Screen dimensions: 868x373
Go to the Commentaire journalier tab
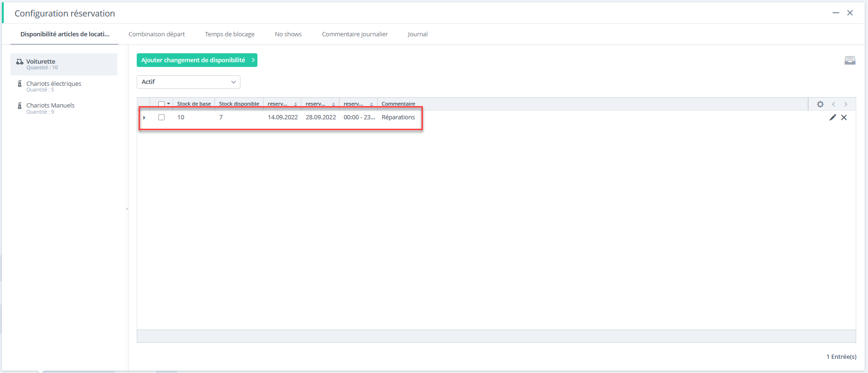355,34
